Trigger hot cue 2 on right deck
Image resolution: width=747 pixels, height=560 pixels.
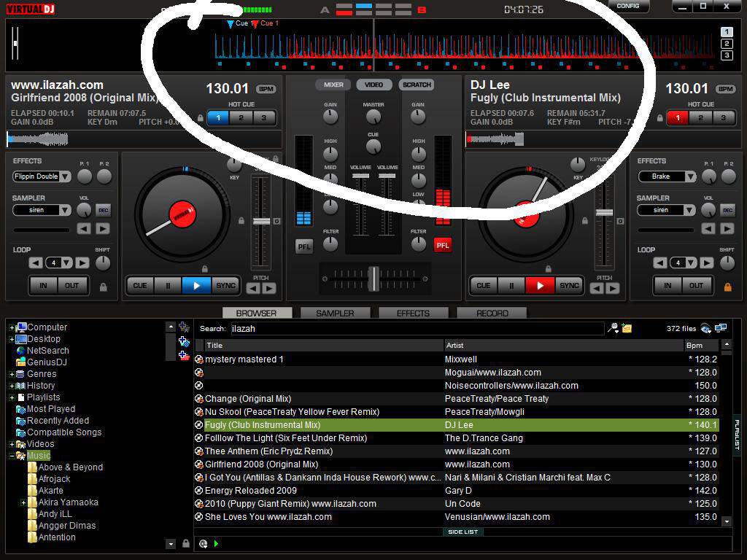700,117
